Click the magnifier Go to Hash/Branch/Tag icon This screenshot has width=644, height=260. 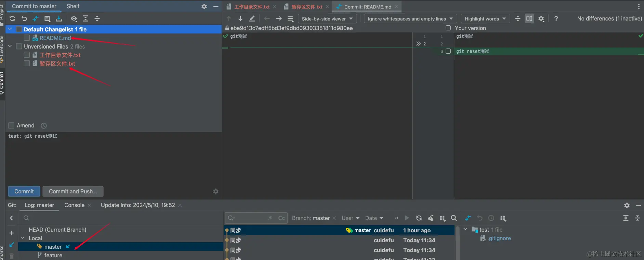pos(454,218)
